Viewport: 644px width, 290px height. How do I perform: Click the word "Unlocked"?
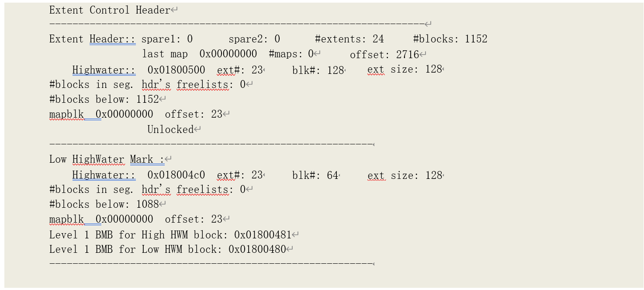[x=170, y=129]
